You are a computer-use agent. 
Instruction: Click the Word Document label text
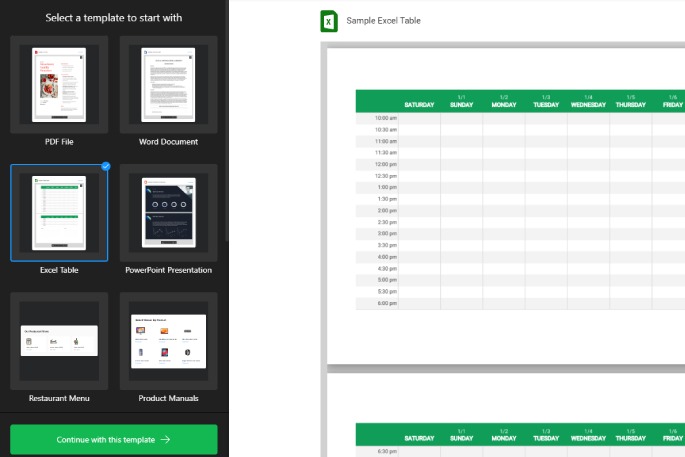tap(169, 142)
